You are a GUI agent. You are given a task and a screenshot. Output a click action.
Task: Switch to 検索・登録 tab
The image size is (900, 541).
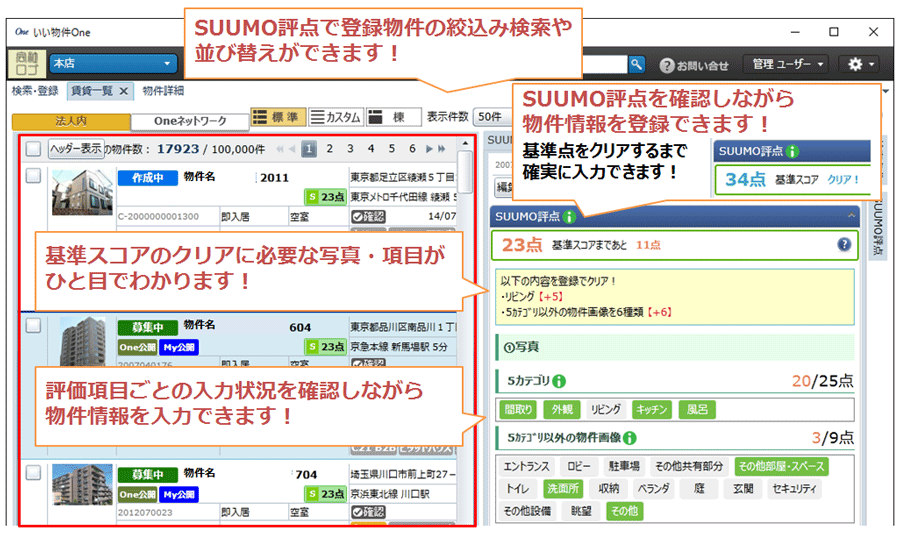point(35,91)
